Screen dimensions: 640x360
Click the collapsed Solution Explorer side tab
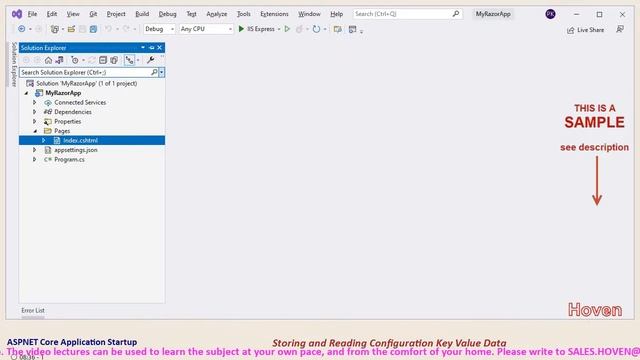click(13, 64)
